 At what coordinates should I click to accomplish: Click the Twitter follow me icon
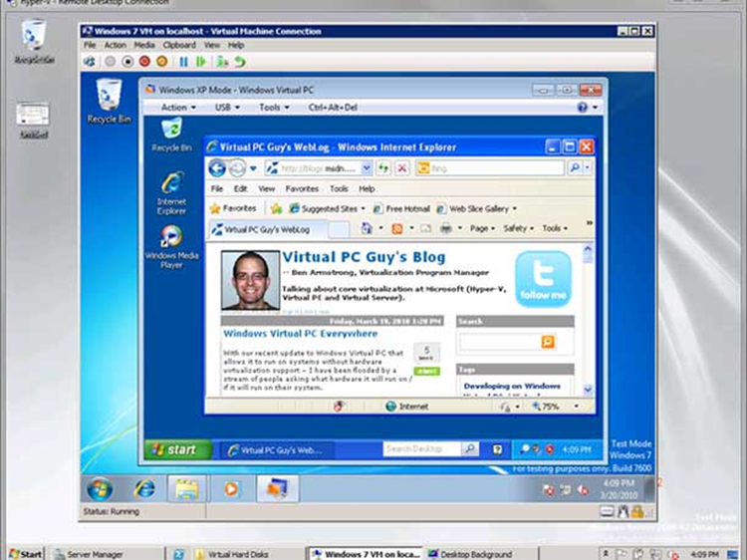[x=543, y=279]
